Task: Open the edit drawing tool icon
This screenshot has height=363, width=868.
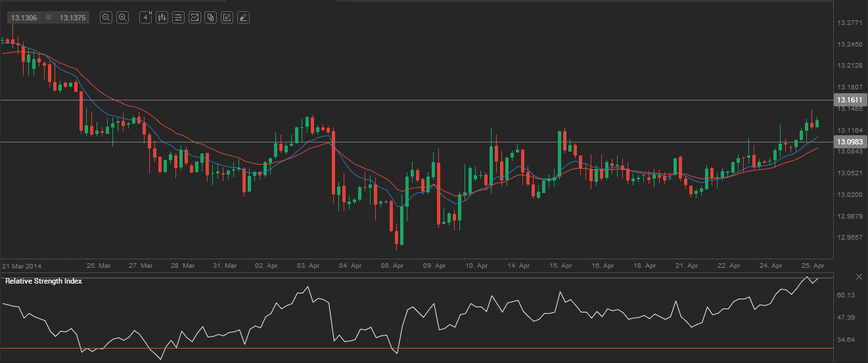Action: coord(227,18)
